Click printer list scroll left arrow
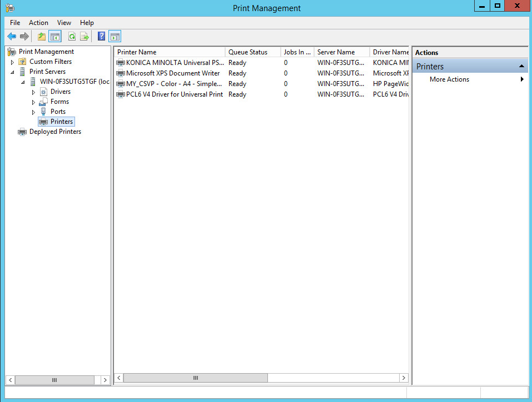The width and height of the screenshot is (532, 402). 119,378
